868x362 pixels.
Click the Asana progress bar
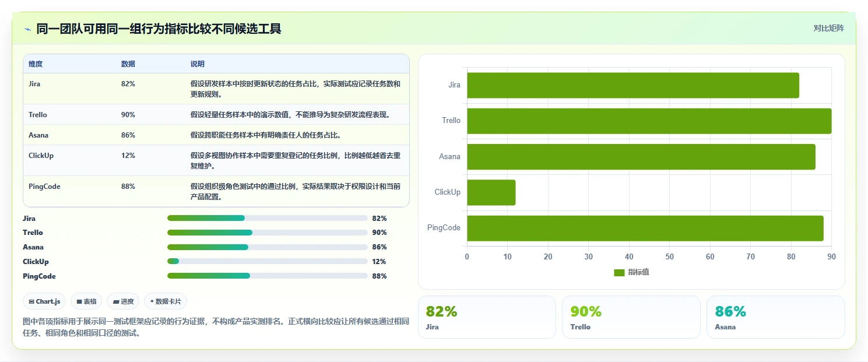[x=268, y=247]
